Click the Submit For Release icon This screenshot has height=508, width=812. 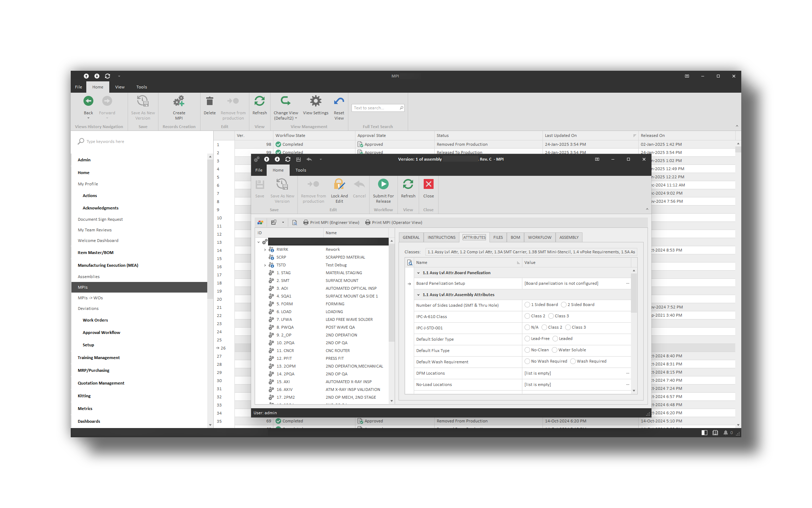pyautogui.click(x=383, y=184)
